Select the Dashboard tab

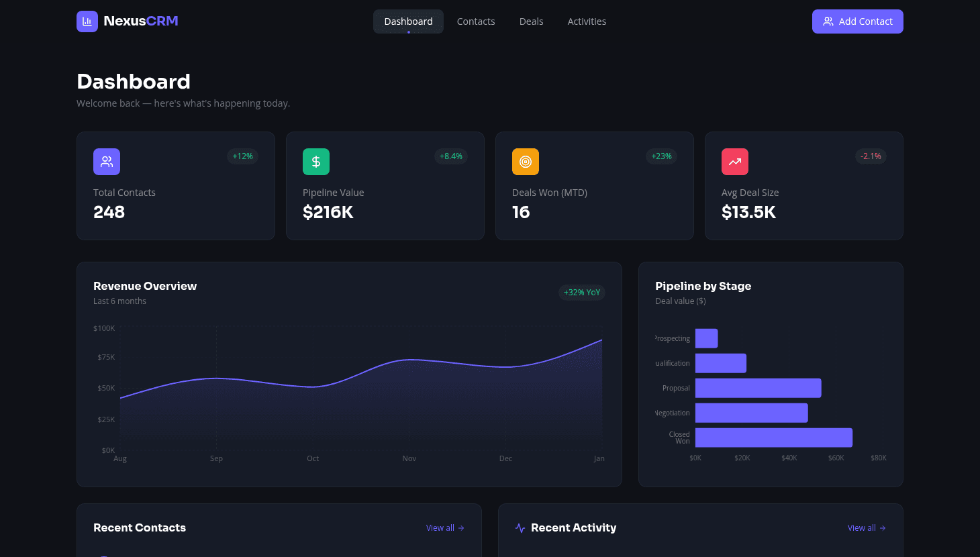coord(408,21)
